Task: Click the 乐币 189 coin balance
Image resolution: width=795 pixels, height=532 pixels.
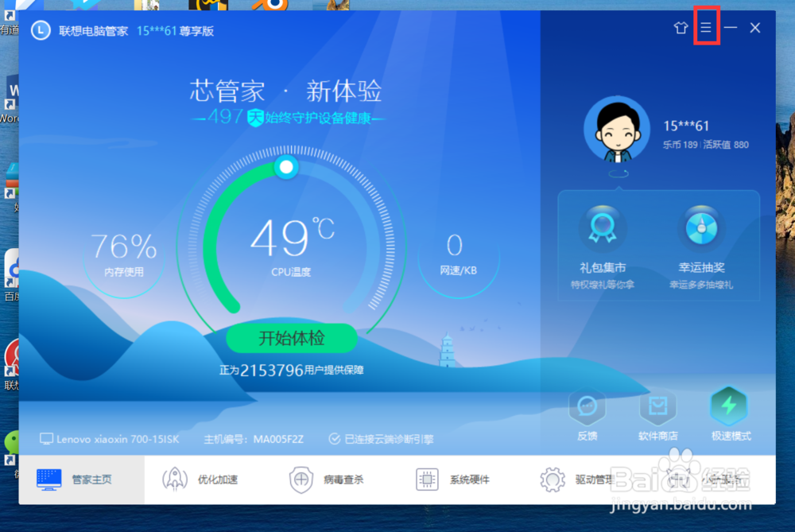Action: coord(680,145)
